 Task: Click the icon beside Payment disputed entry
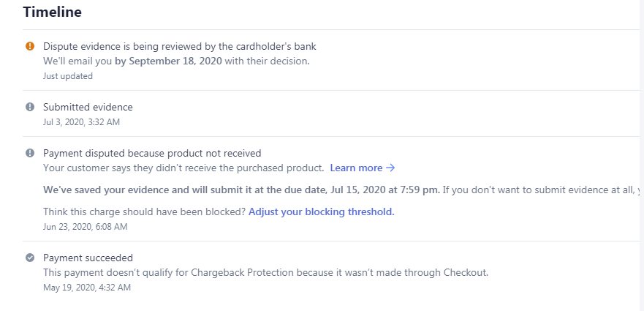30,153
